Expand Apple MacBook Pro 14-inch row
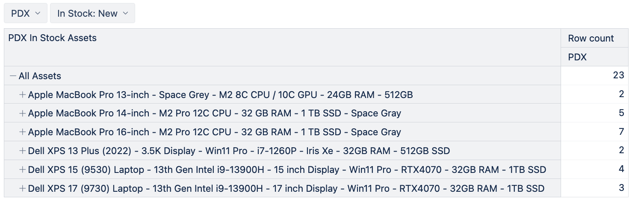 23,113
